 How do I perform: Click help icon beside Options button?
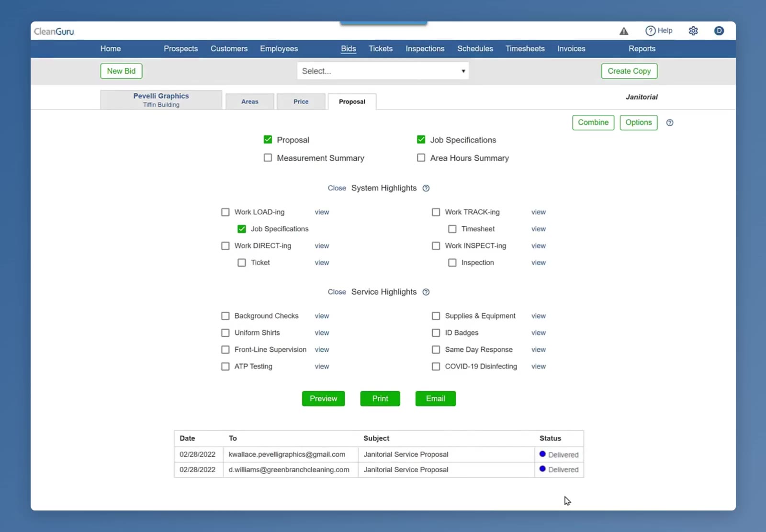pos(670,122)
